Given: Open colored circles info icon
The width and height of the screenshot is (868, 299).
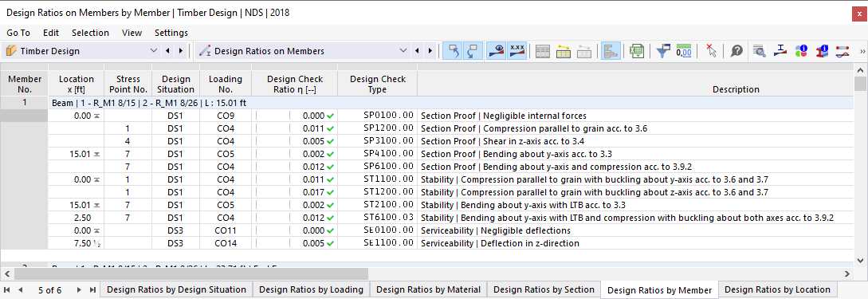Looking at the screenshot, I should point(801,51).
